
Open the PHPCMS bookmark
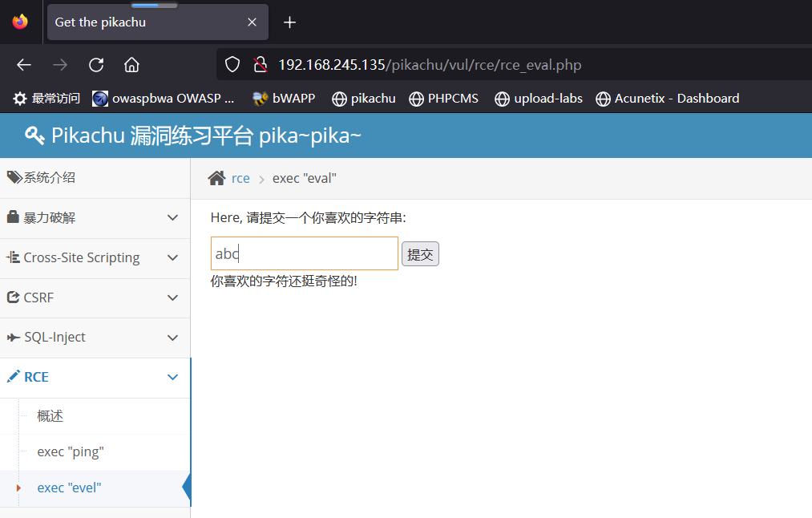click(x=444, y=99)
